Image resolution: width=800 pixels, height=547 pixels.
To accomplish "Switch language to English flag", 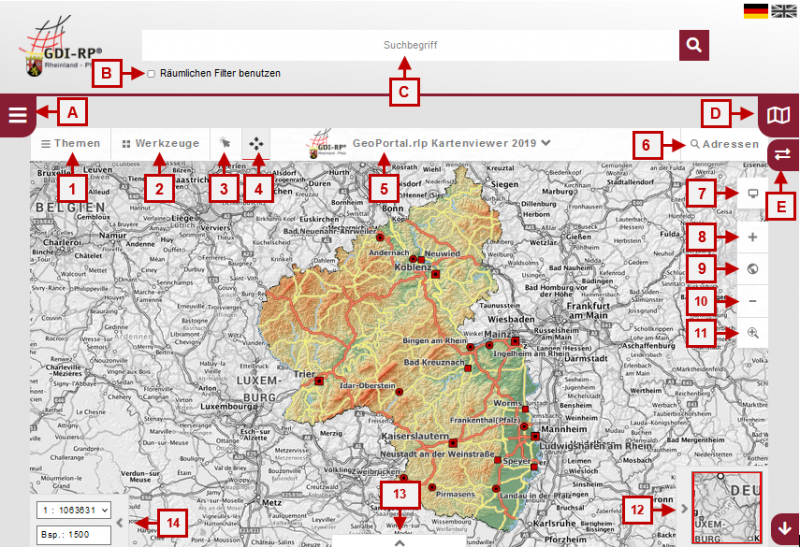I will click(783, 11).
